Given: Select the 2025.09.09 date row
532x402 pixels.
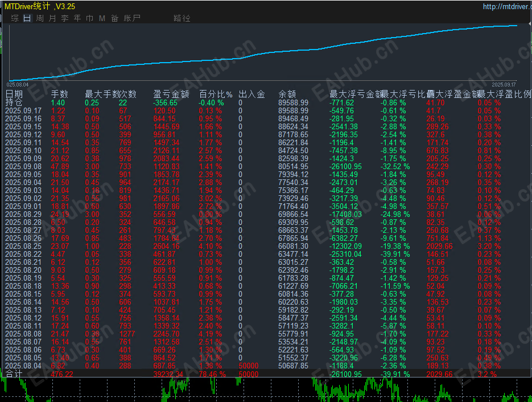Looking at the screenshot, I should pos(23,158).
